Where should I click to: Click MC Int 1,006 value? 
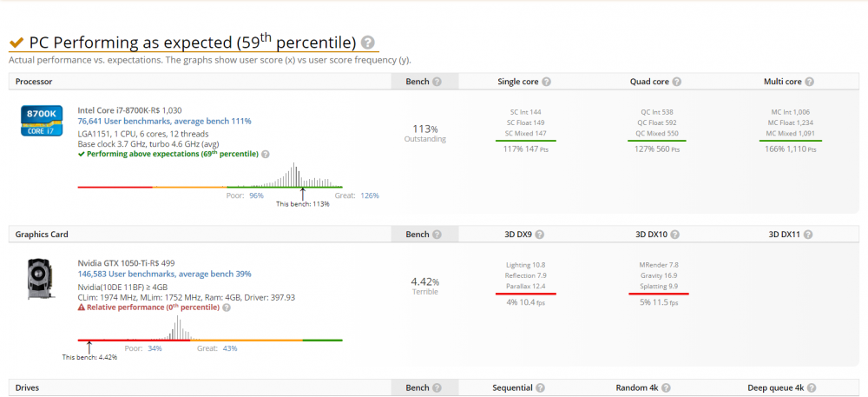point(790,112)
